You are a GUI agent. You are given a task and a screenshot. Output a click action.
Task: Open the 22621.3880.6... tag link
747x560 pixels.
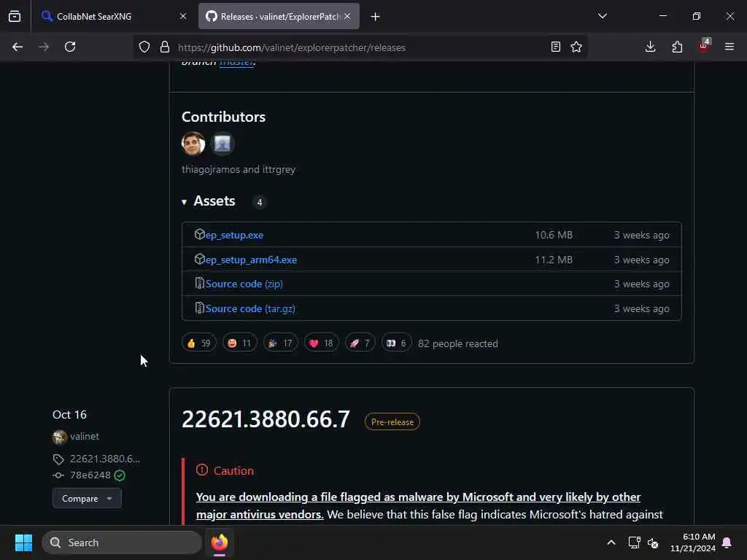tap(105, 459)
